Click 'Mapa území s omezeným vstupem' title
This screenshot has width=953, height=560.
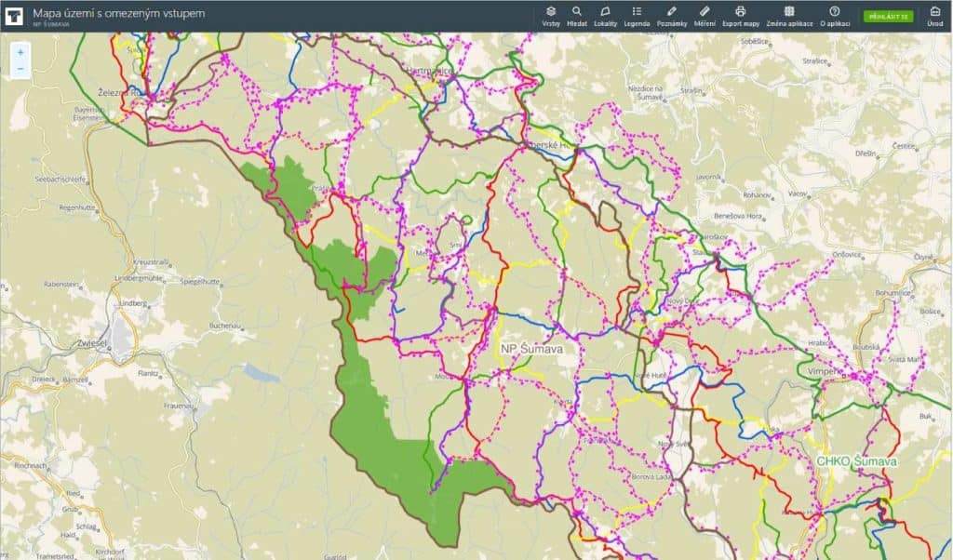coord(118,13)
